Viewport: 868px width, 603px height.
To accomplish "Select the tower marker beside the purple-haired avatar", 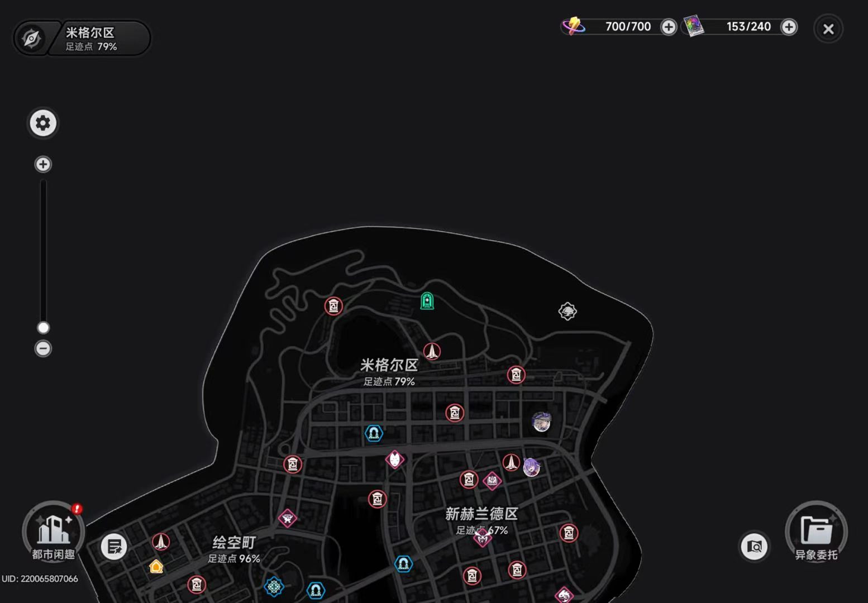I will coord(511,462).
